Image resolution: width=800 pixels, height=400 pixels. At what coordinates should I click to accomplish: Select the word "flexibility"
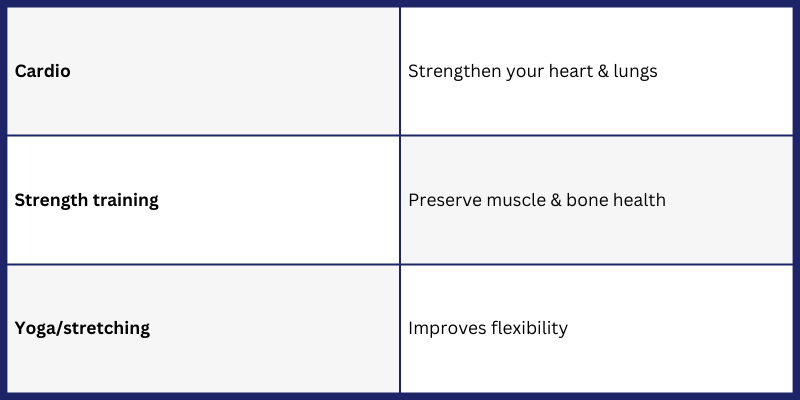click(x=526, y=328)
